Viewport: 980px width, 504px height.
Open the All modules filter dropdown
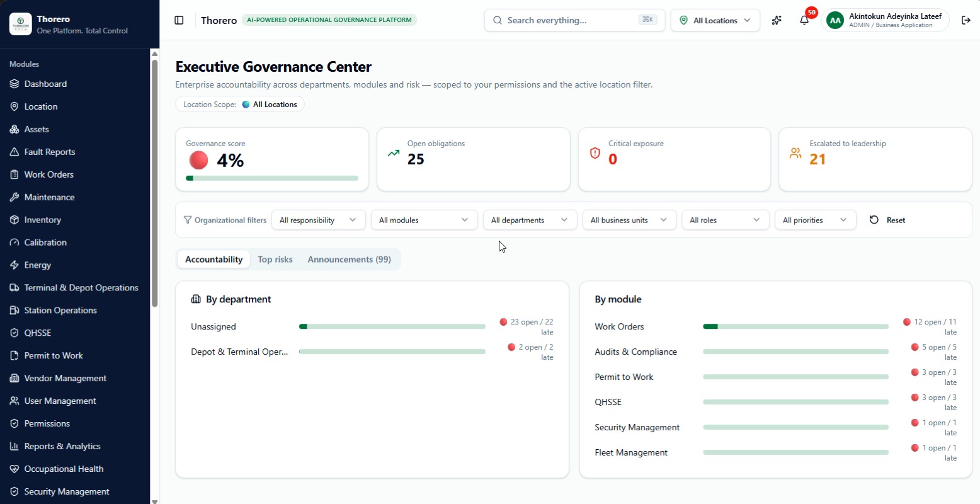coord(424,220)
